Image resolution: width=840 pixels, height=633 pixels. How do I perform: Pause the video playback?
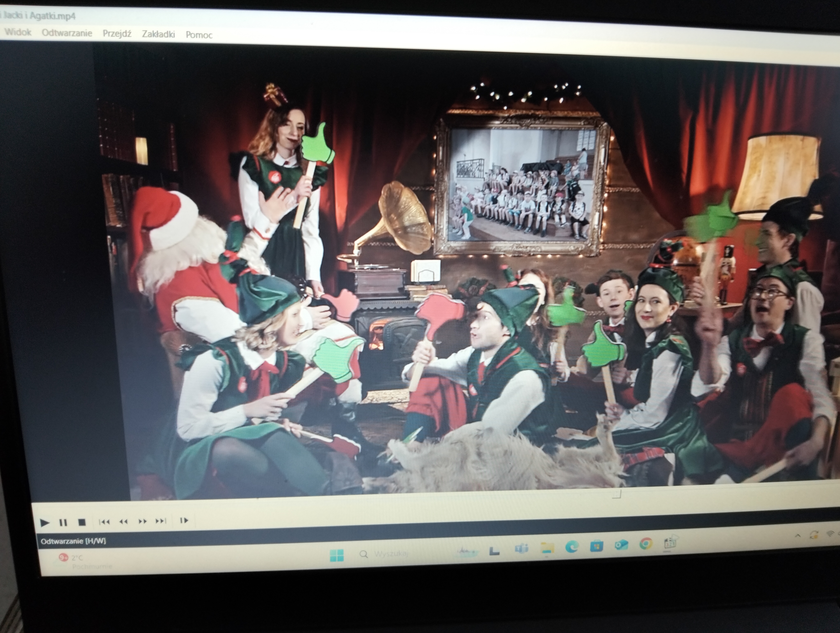click(x=63, y=523)
